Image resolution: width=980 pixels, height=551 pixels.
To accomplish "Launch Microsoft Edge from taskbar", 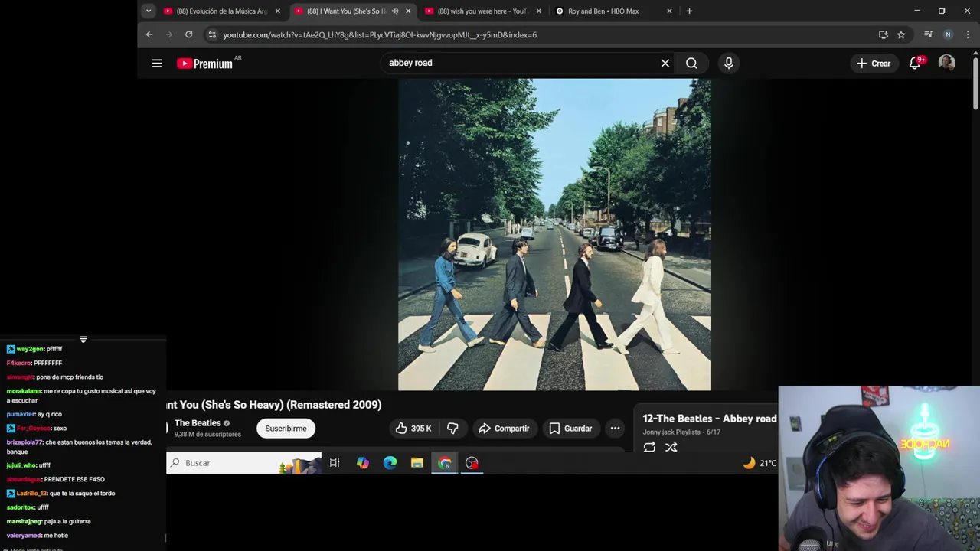I will 390,463.
